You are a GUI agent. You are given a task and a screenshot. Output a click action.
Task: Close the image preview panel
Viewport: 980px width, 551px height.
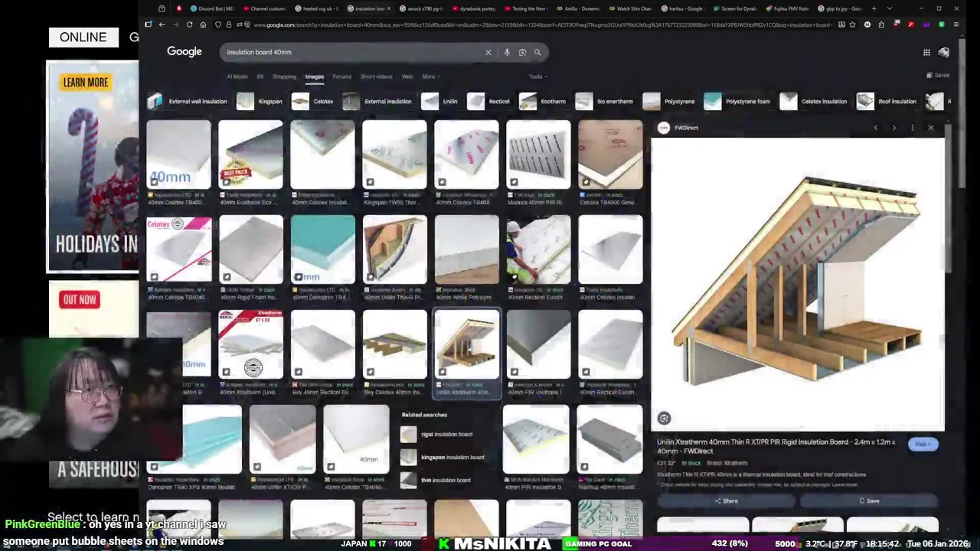pos(930,128)
